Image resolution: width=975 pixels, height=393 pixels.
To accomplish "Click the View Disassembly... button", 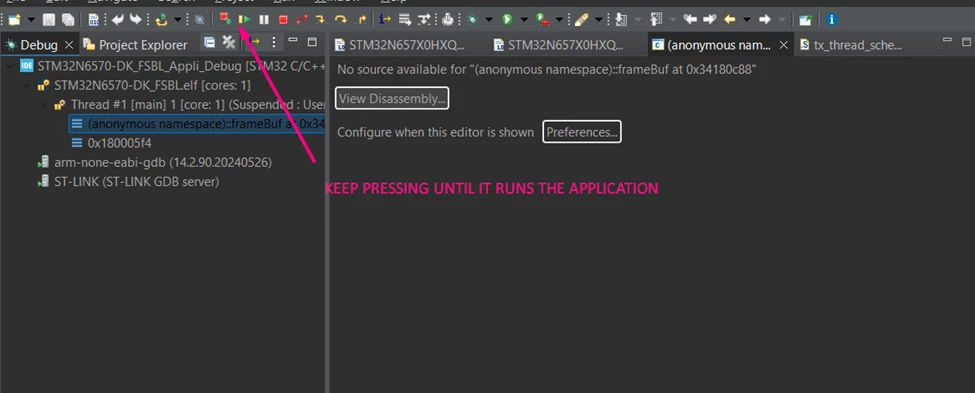I will click(x=392, y=98).
